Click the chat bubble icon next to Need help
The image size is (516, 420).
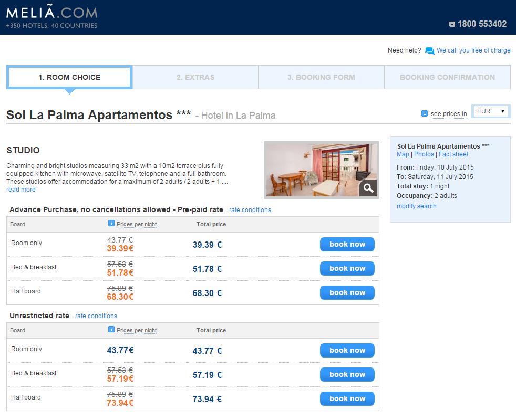tap(429, 50)
